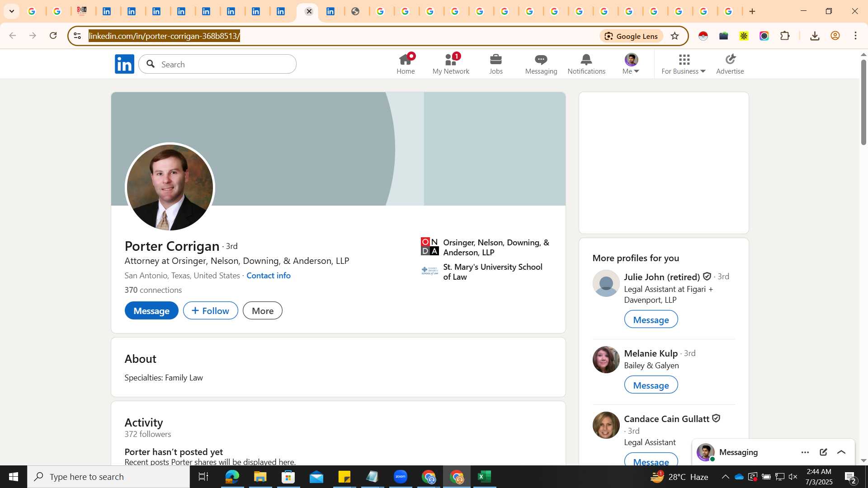This screenshot has width=868, height=488.
Task: Open Sticky Notes from the taskbar
Action: pyautogui.click(x=344, y=477)
